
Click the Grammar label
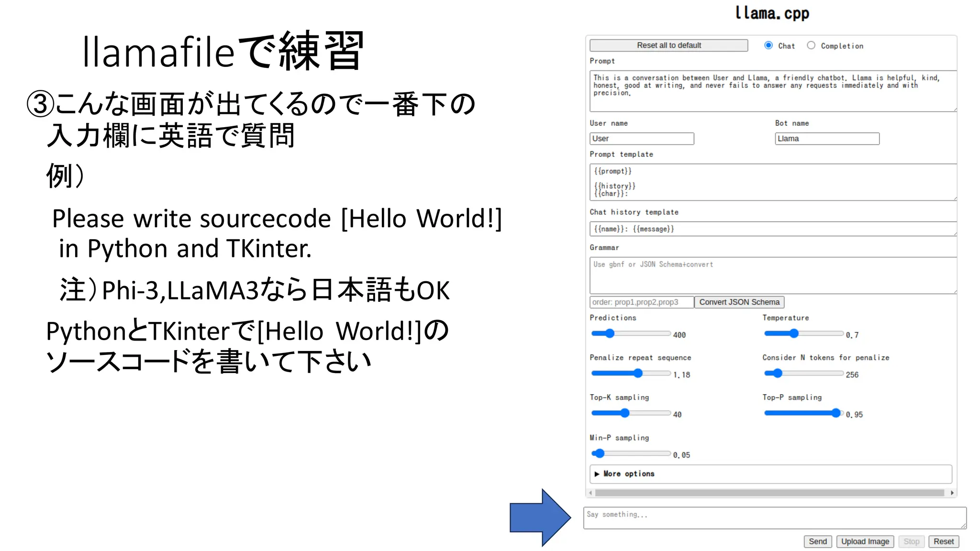point(604,248)
